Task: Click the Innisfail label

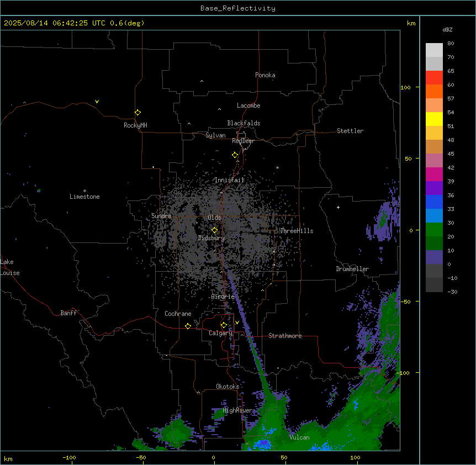Action: 230,180
